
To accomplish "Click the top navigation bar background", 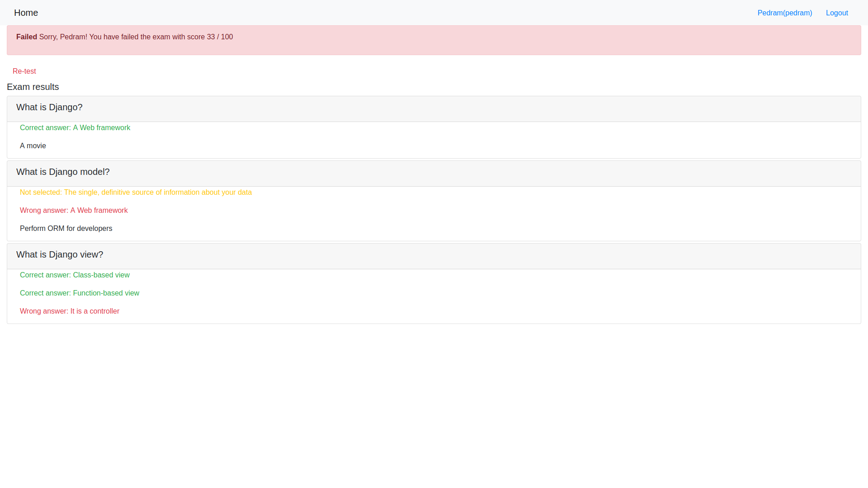I will click(x=407, y=13).
